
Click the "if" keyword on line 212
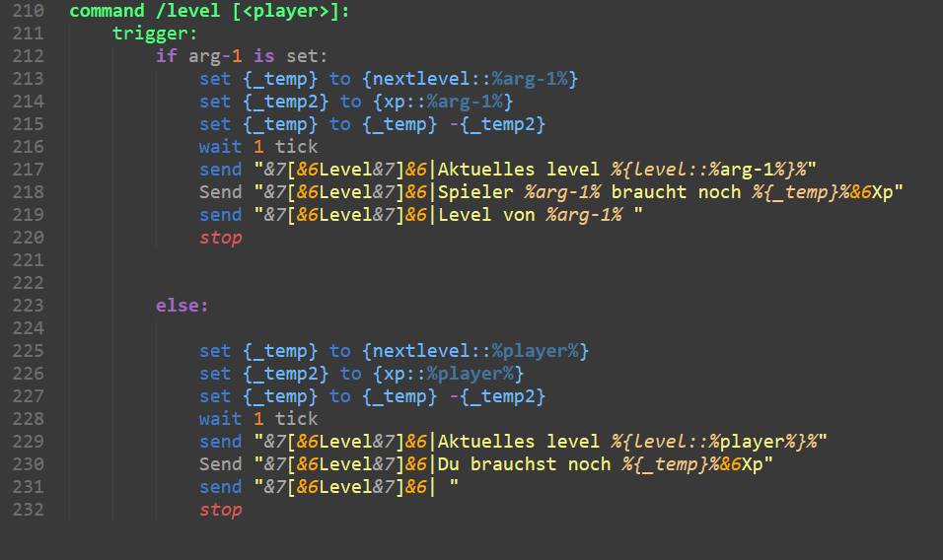click(166, 56)
